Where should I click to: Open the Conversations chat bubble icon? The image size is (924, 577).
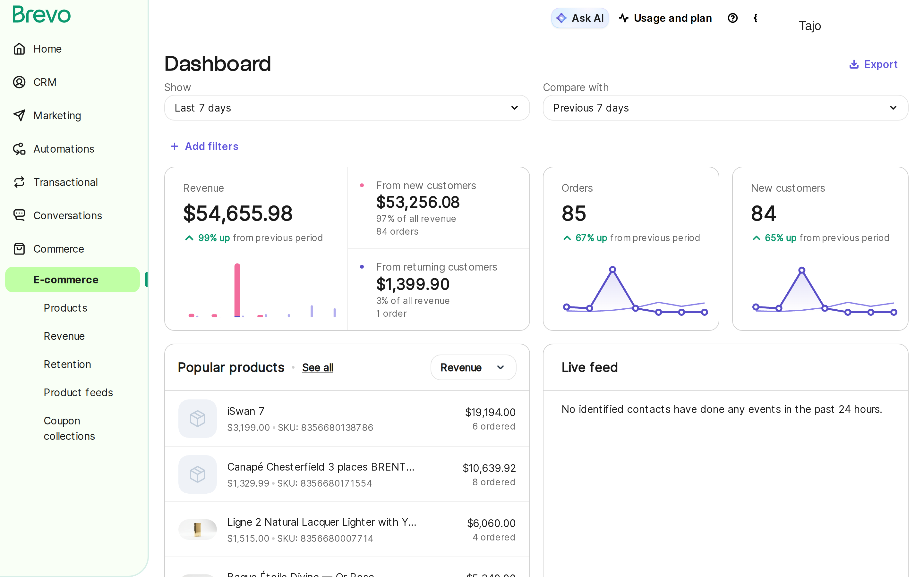click(x=19, y=215)
